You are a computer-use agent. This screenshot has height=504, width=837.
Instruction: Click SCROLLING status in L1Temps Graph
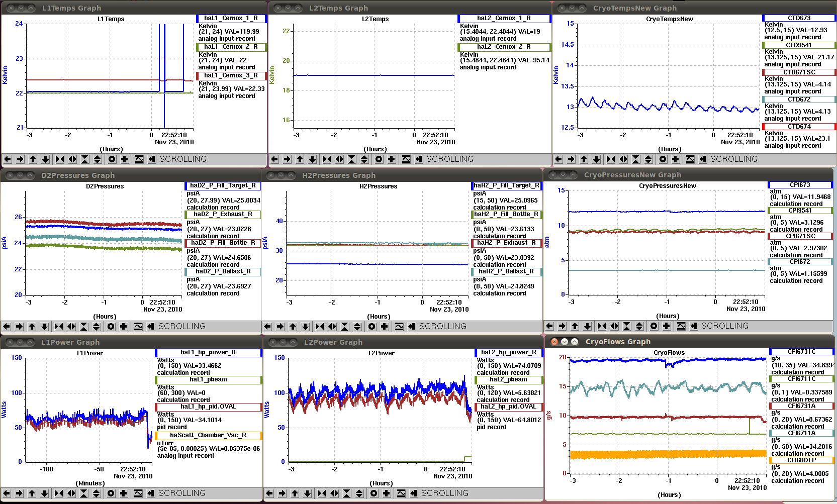[183, 159]
